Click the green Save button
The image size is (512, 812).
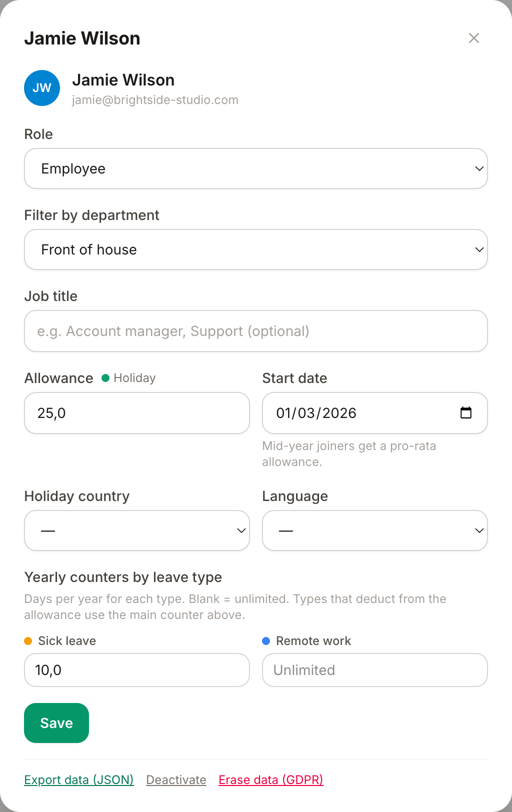(x=56, y=723)
